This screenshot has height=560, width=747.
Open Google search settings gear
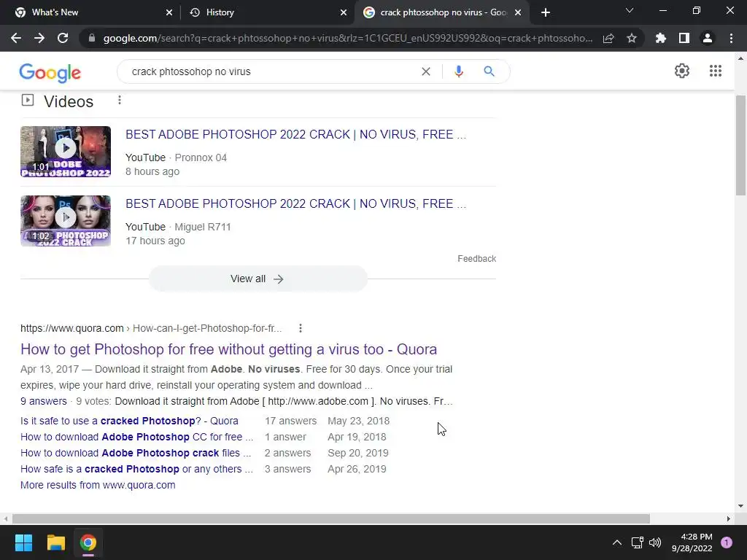(682, 71)
